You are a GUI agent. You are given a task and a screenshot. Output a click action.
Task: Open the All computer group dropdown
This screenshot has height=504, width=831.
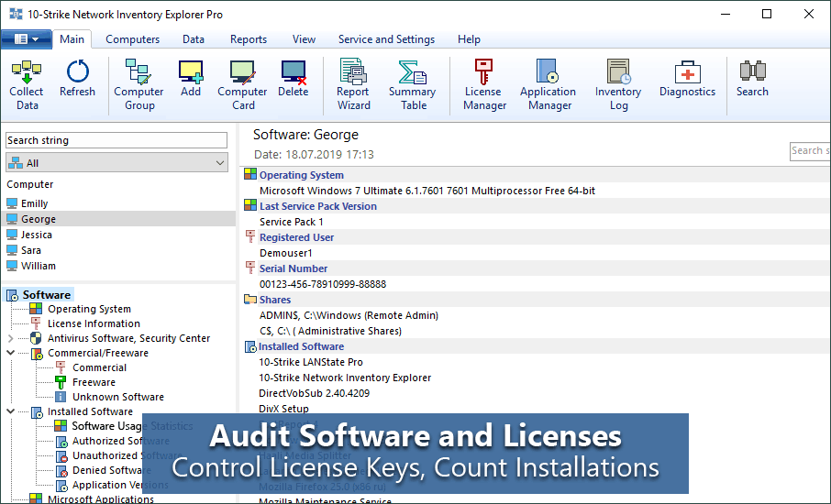116,163
